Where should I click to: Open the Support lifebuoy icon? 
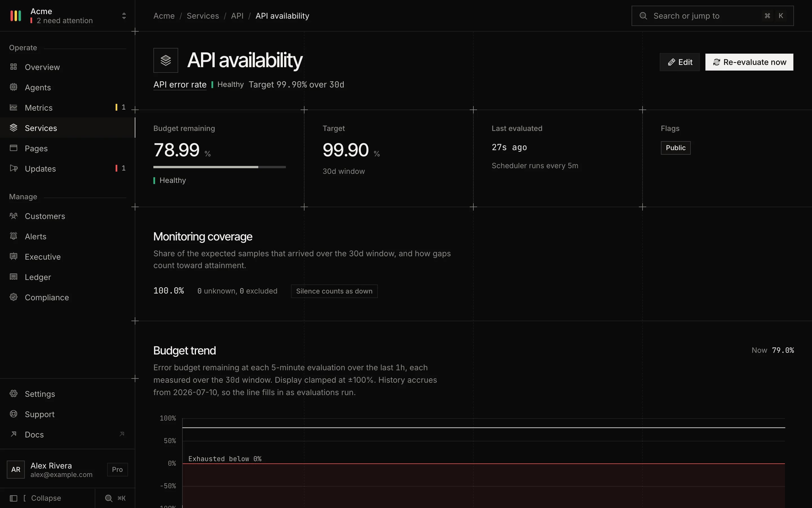(x=14, y=414)
